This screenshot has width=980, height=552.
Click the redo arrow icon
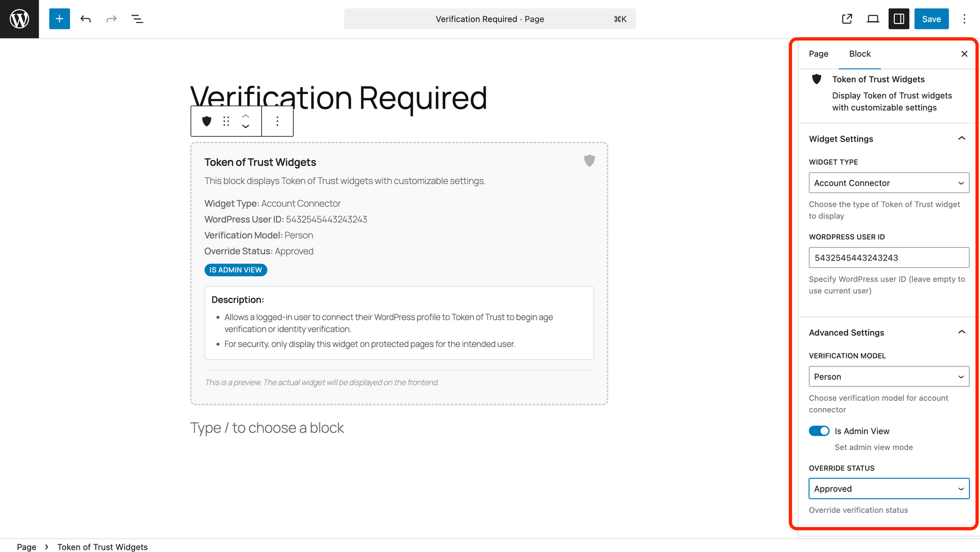pyautogui.click(x=112, y=19)
